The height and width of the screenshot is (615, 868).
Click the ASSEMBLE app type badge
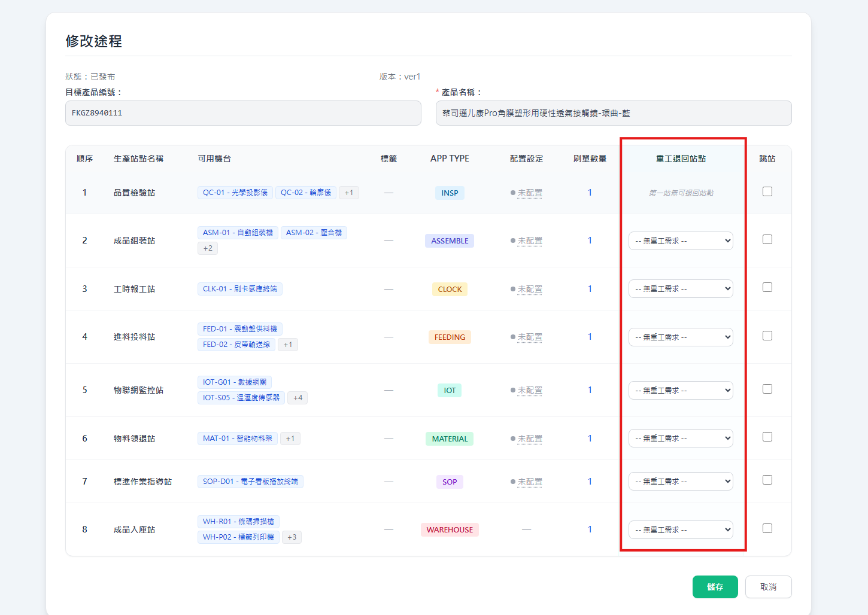click(x=450, y=240)
